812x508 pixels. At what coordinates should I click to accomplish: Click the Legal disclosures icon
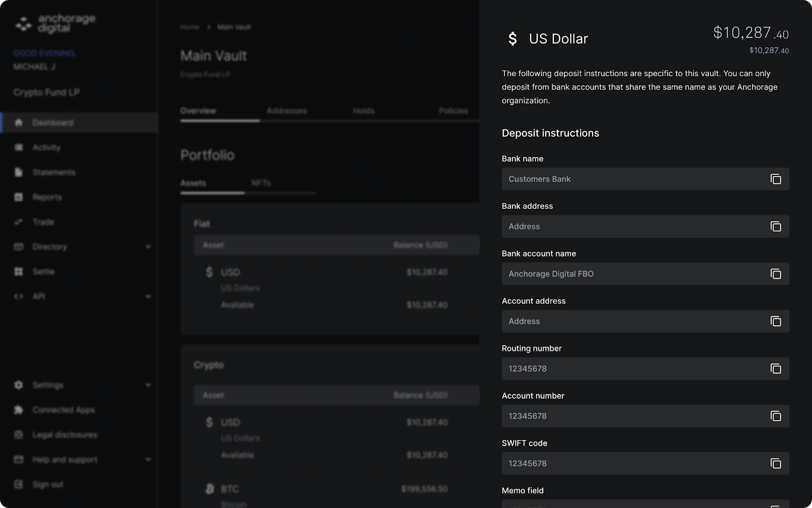pos(19,435)
